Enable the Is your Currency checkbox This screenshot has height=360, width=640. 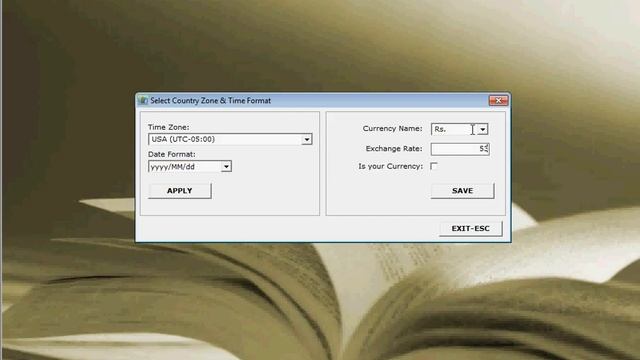[x=434, y=166]
